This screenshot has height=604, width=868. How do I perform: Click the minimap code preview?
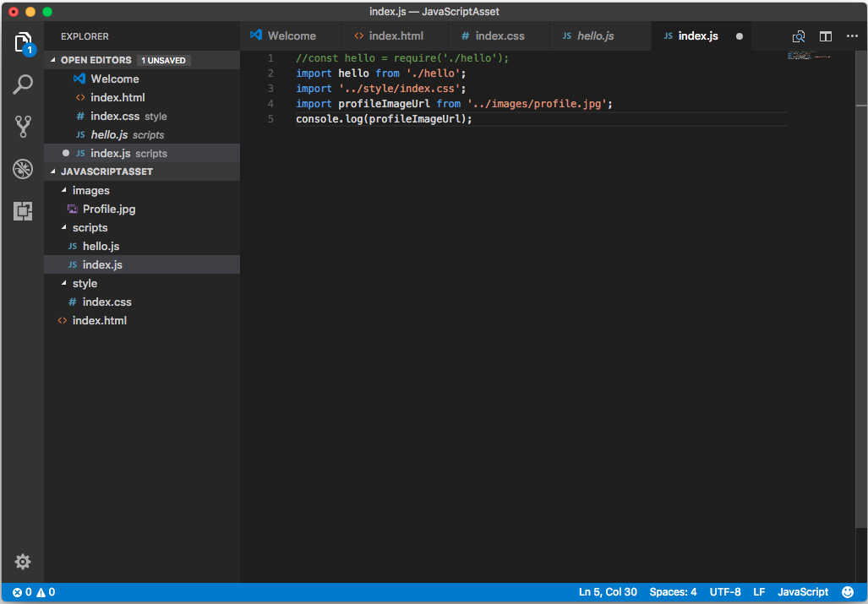809,55
